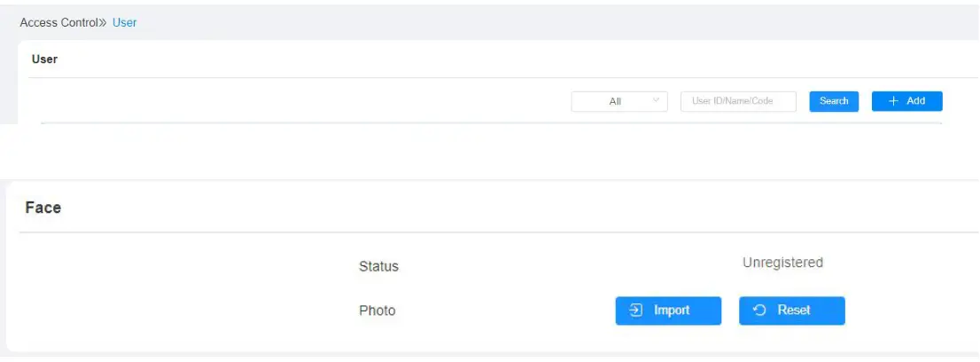Viewport: 980px width, 362px height.
Task: Click the Unregistered status text
Action: [x=782, y=263]
